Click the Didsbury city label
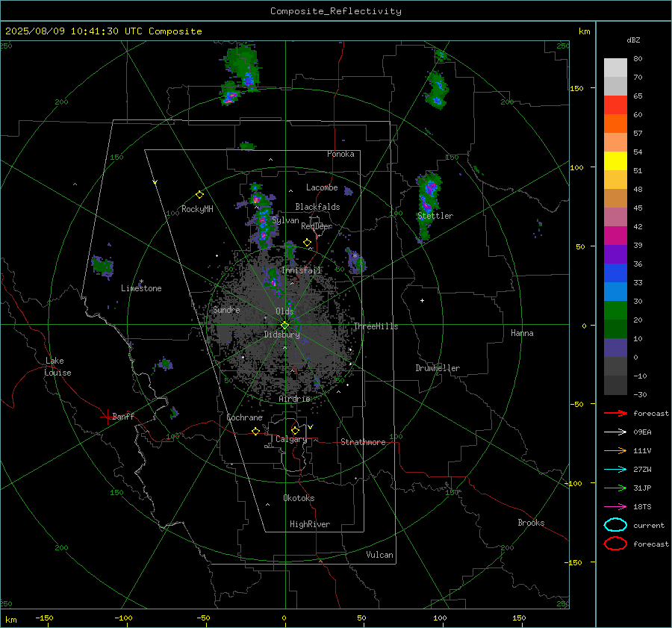 click(x=281, y=335)
